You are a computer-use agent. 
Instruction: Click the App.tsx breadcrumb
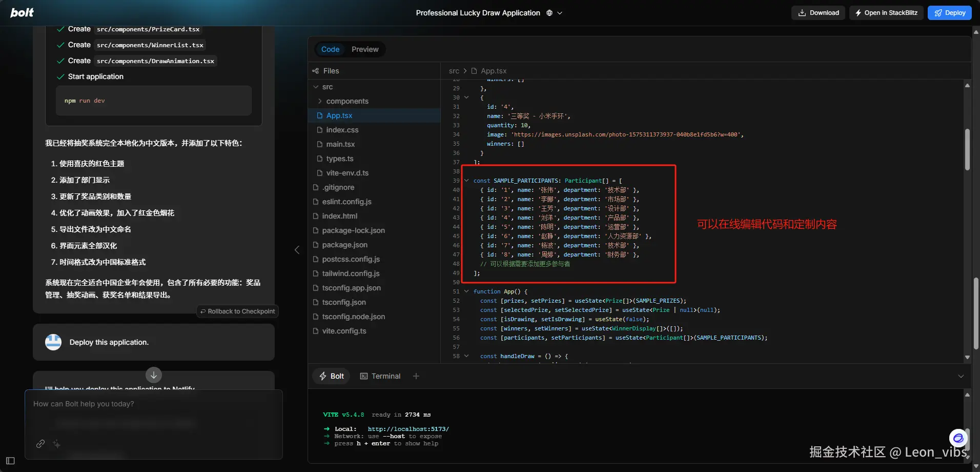point(494,71)
